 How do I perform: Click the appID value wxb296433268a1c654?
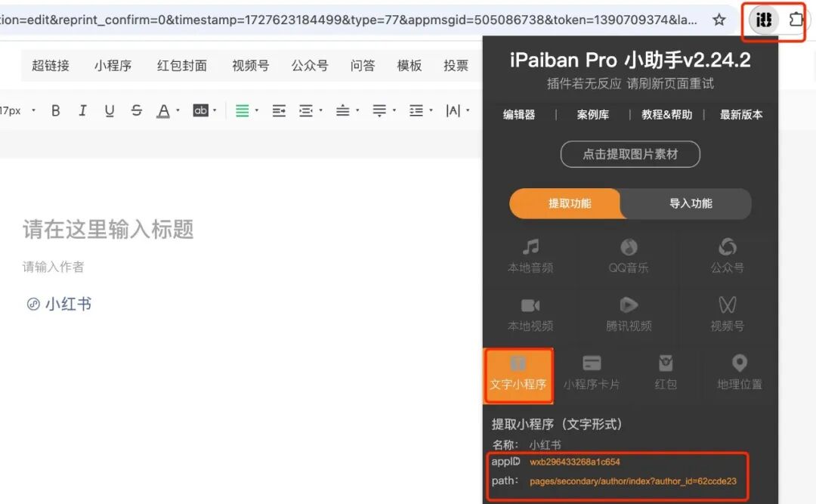point(575,462)
